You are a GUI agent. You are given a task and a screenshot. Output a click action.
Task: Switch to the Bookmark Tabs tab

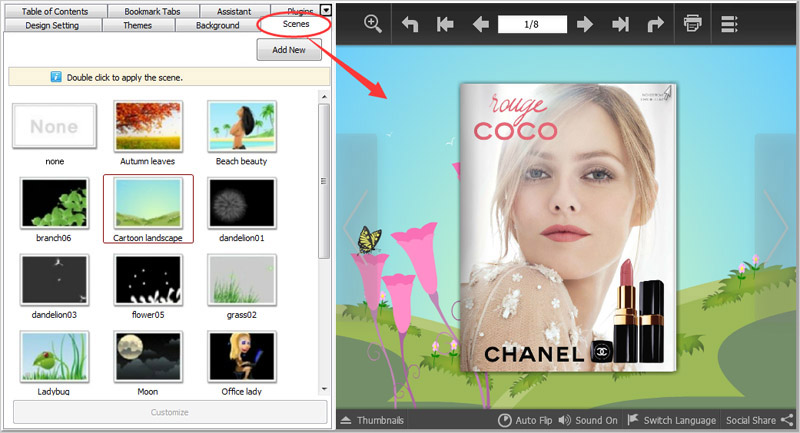[152, 11]
